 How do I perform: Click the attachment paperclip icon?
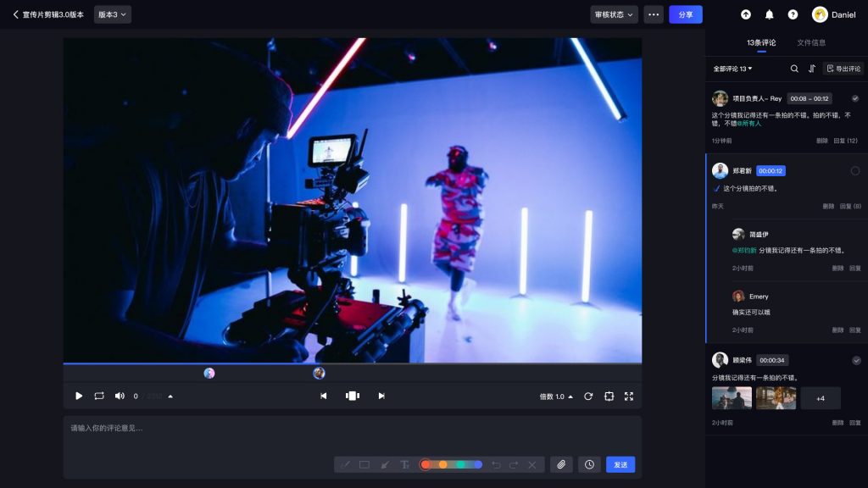click(561, 465)
